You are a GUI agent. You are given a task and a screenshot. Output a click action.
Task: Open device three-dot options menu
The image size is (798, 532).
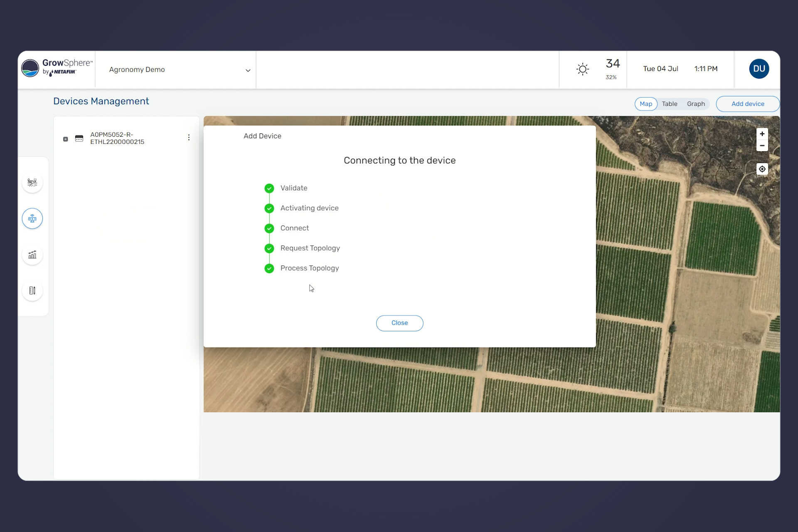189,138
